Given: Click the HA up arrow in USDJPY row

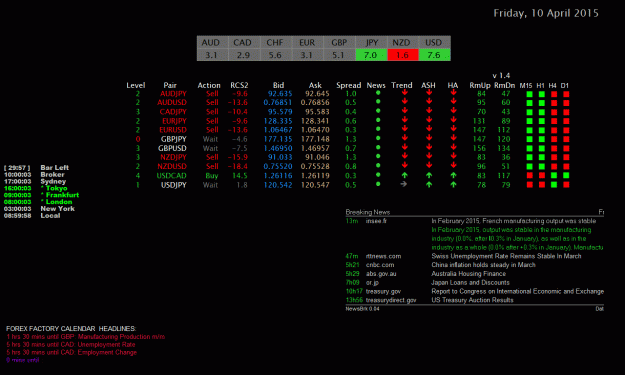Looking at the screenshot, I should pos(453,184).
